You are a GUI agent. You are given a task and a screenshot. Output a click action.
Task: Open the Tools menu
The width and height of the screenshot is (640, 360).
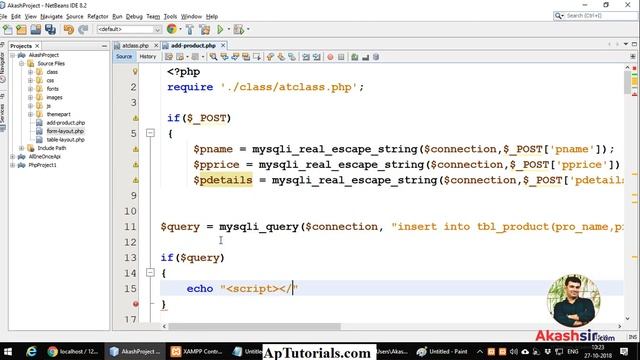[x=170, y=16]
